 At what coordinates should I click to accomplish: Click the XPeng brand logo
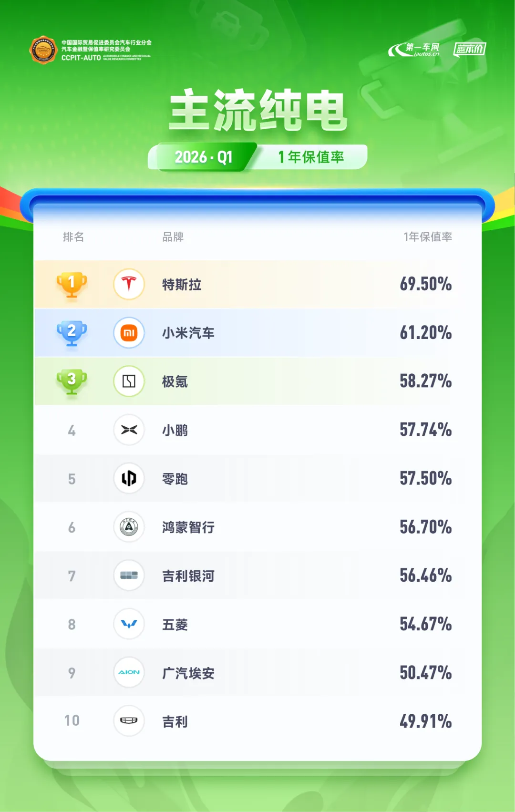click(x=129, y=430)
